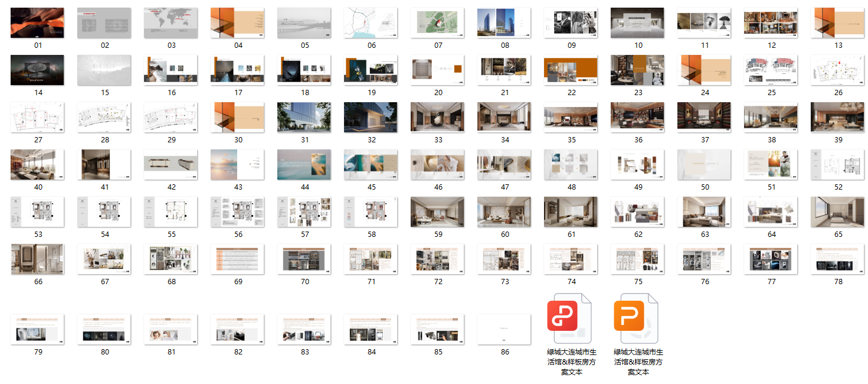Click the blank final thumbnail 86
868x384 pixels.
coord(505,330)
